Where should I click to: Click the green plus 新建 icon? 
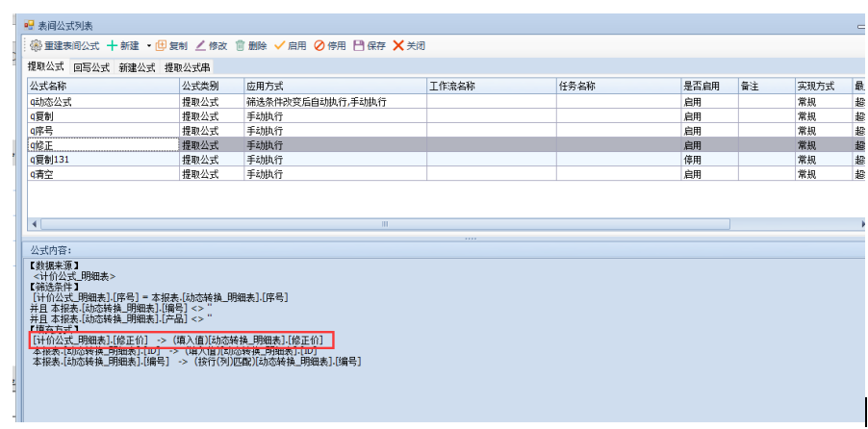113,45
